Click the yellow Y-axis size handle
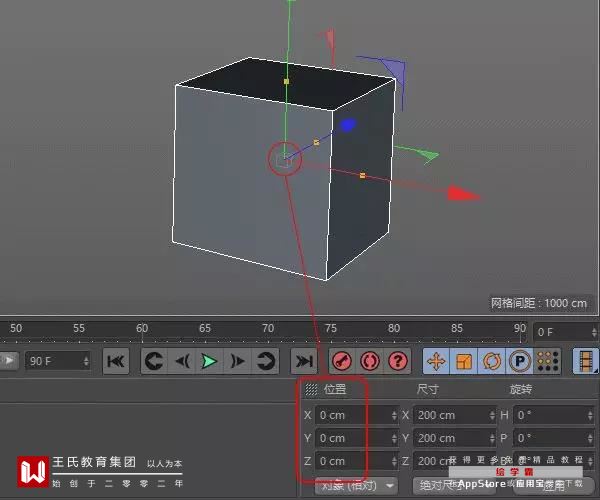Image resolution: width=600 pixels, height=500 pixels. (x=286, y=81)
